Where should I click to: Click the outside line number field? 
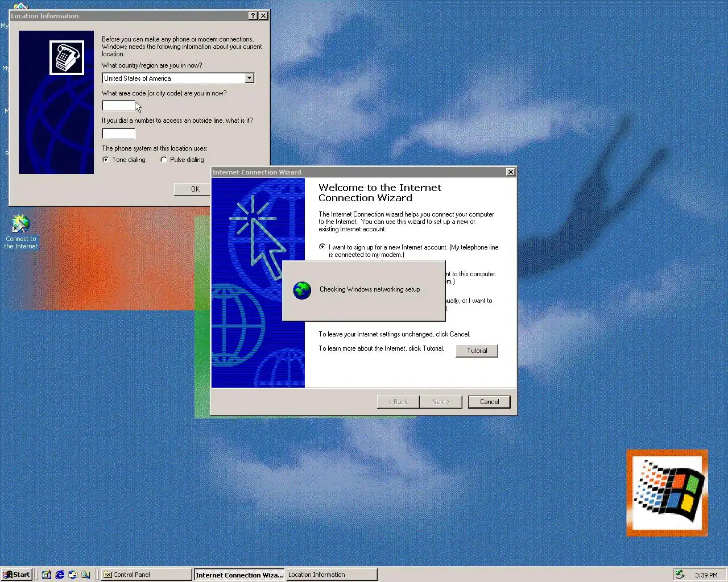[119, 134]
